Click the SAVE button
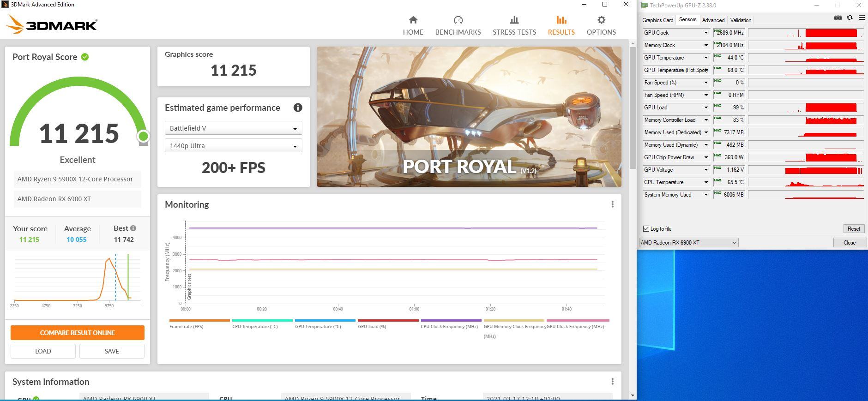868x401 pixels. click(112, 351)
